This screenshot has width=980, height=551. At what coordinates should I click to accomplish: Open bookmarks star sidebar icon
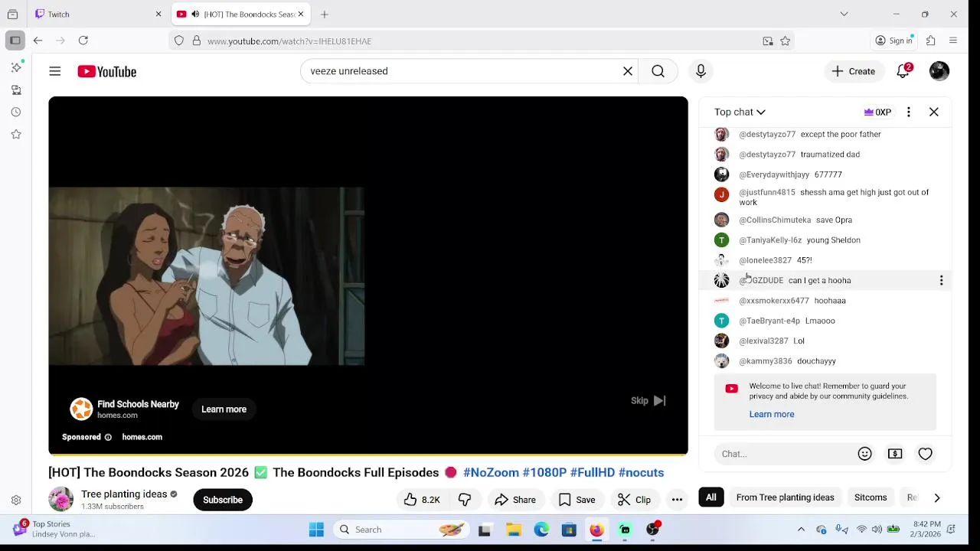click(16, 135)
